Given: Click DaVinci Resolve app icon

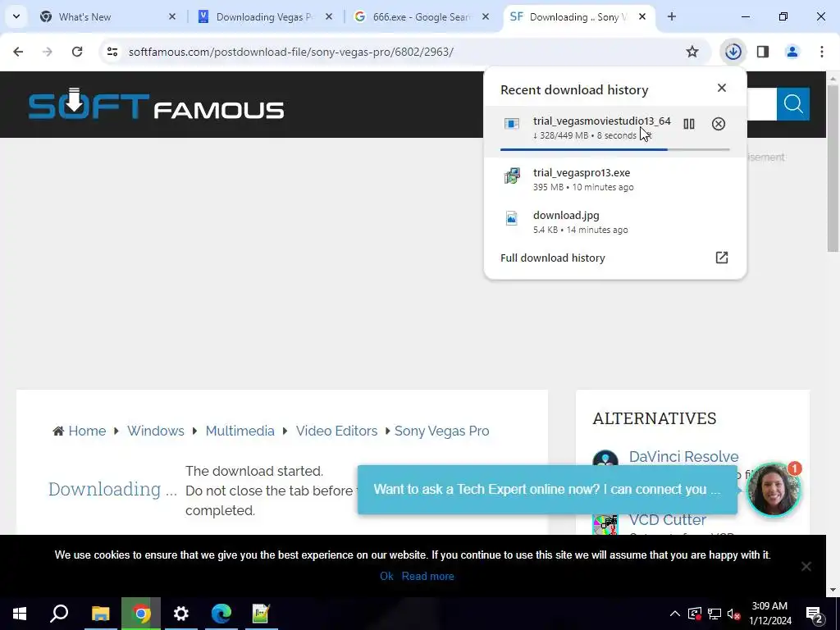Looking at the screenshot, I should [x=605, y=458].
